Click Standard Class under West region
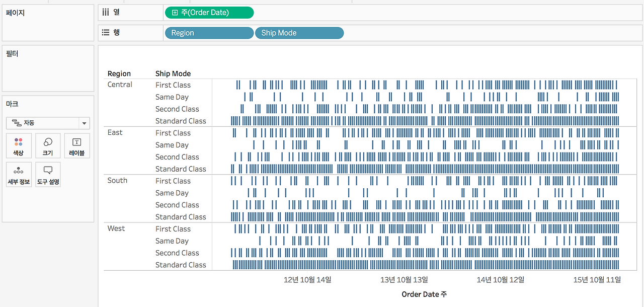 pos(181,265)
